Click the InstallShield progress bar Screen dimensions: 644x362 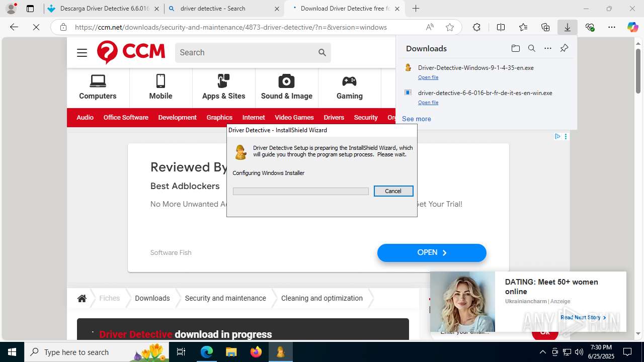pos(301,192)
